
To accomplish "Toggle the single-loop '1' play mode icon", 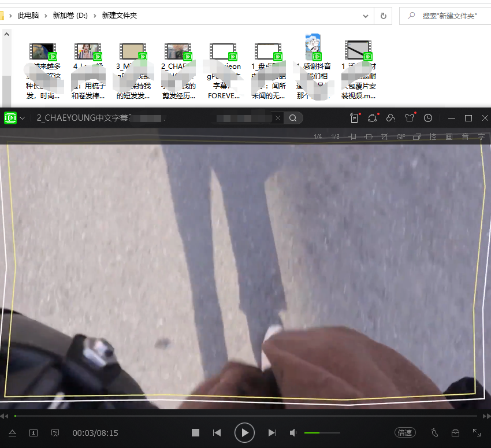I will [34, 433].
